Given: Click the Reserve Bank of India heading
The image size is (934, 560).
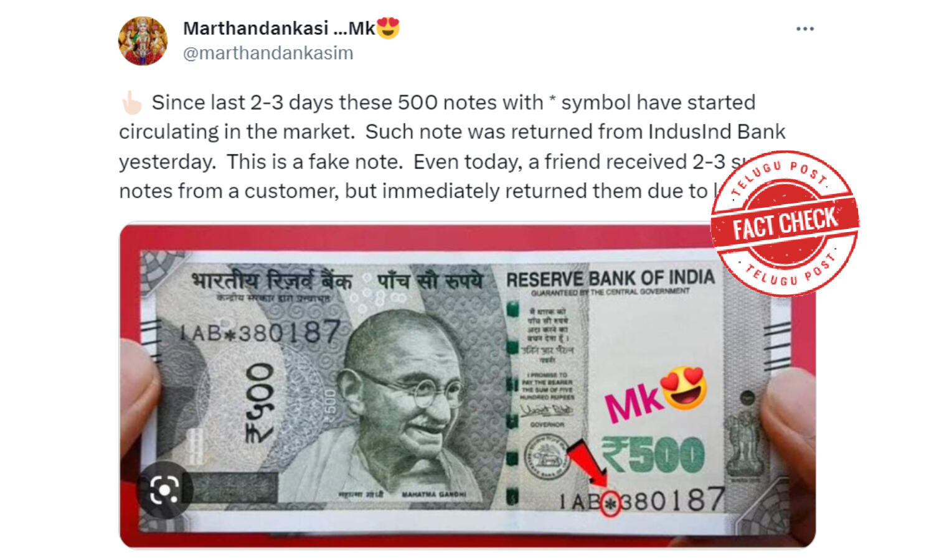Looking at the screenshot, I should tap(610, 279).
